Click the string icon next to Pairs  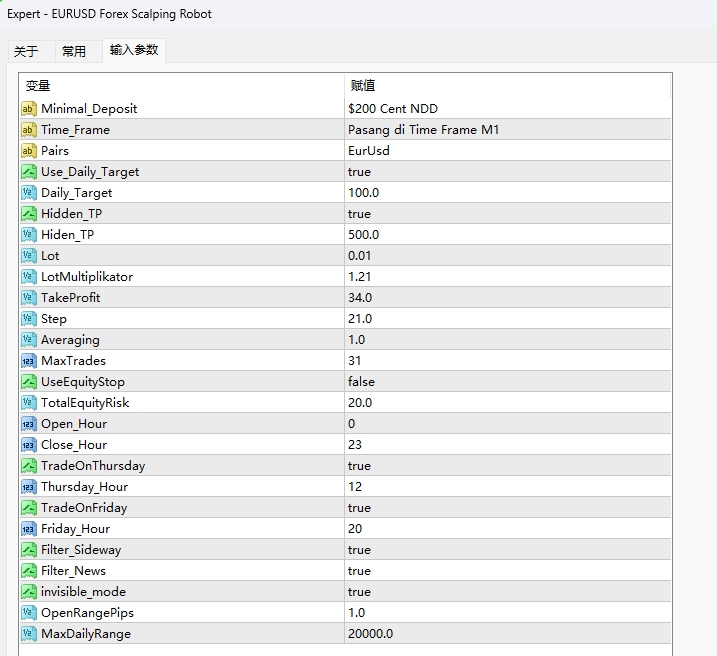(29, 151)
